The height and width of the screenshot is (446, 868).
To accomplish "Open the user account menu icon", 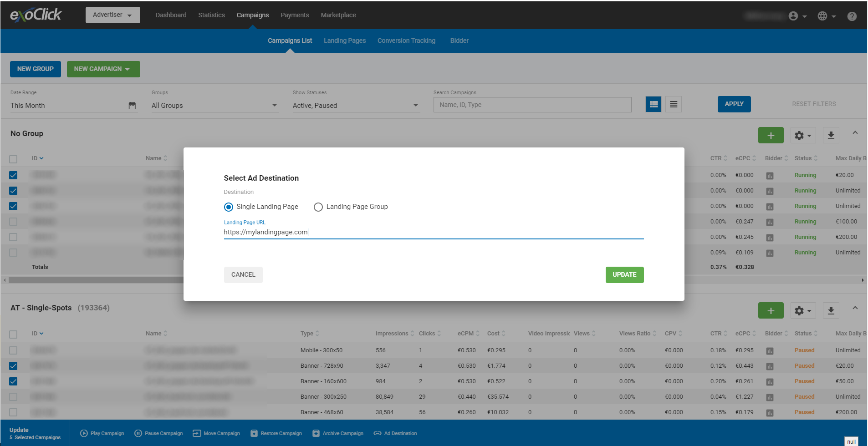I will 797,16.
